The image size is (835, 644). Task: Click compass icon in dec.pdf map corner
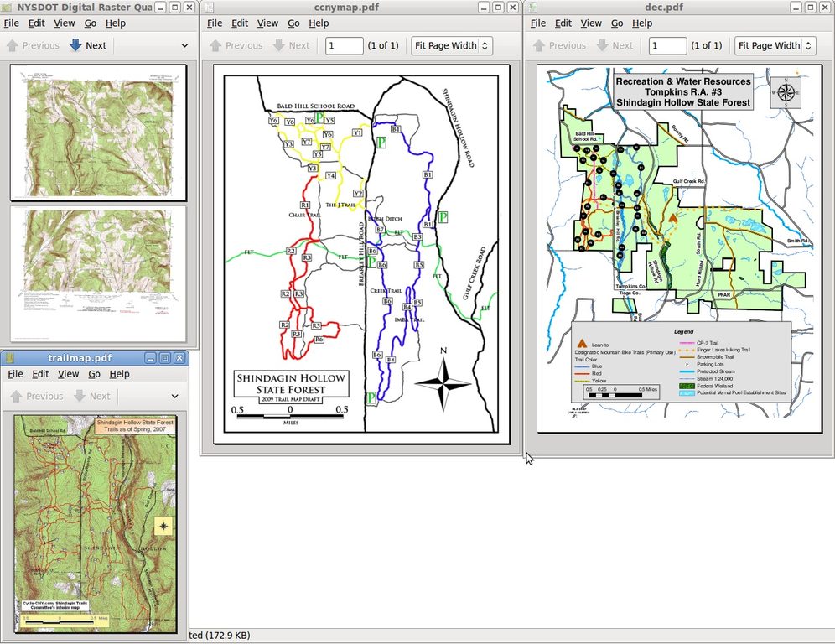click(x=786, y=92)
